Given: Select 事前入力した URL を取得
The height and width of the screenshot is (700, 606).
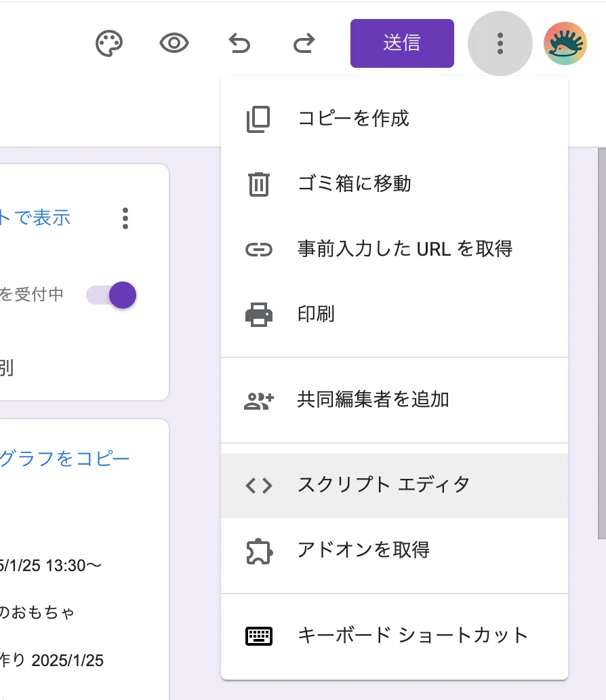Looking at the screenshot, I should click(395, 249).
